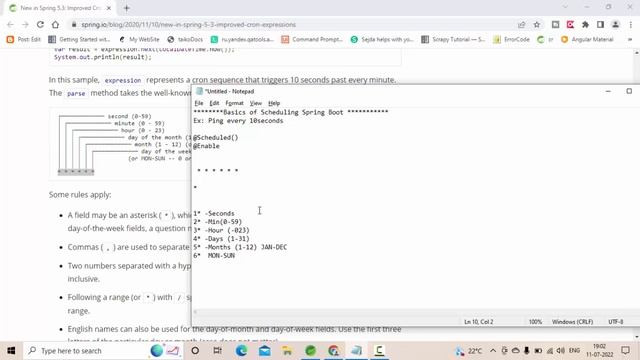Screen dimensions: 640x360
Task: Open the 'Angular Material' bookmark
Action: (x=587, y=39)
